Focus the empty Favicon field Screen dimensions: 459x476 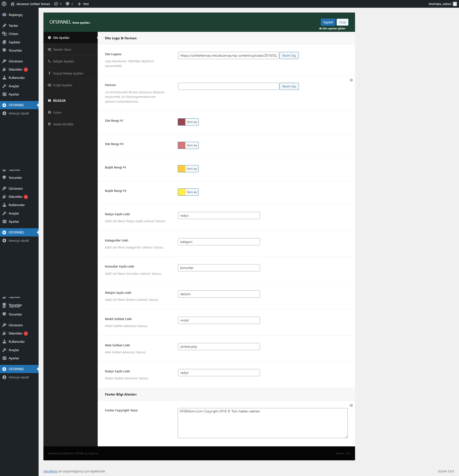coord(228,87)
